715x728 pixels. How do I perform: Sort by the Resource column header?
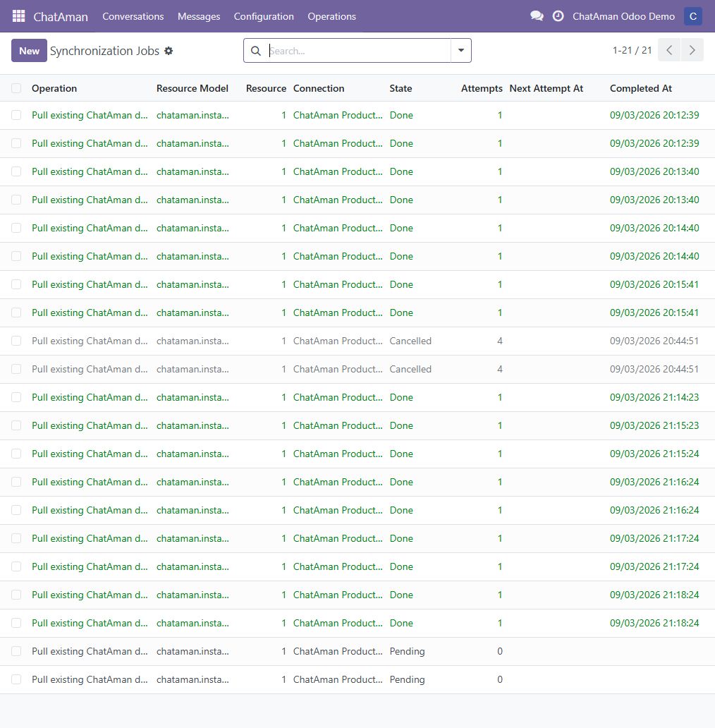click(x=266, y=88)
